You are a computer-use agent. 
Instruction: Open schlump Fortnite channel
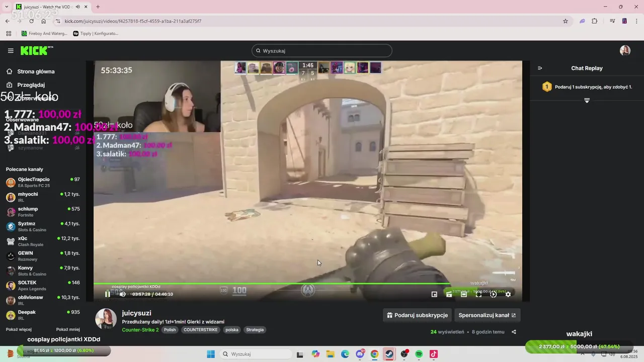pyautogui.click(x=43, y=212)
